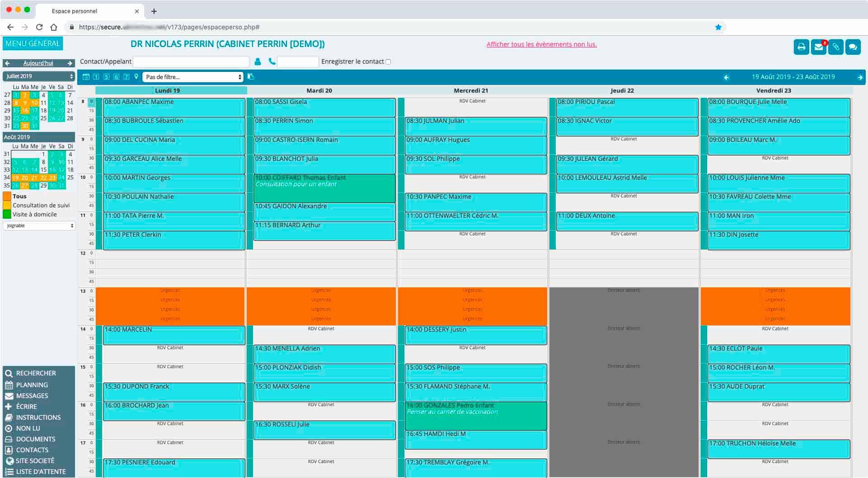Expand the Juillet 2019 month selector
The height and width of the screenshot is (478, 868).
(x=39, y=76)
